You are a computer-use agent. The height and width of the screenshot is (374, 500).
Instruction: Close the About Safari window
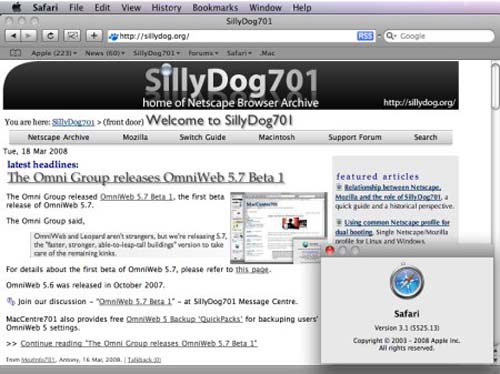[329, 250]
